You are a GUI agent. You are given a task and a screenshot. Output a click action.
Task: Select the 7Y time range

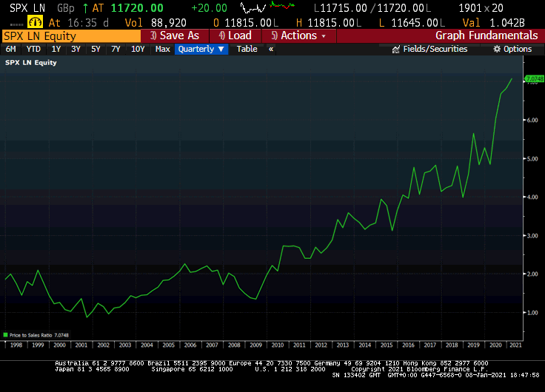click(116, 49)
